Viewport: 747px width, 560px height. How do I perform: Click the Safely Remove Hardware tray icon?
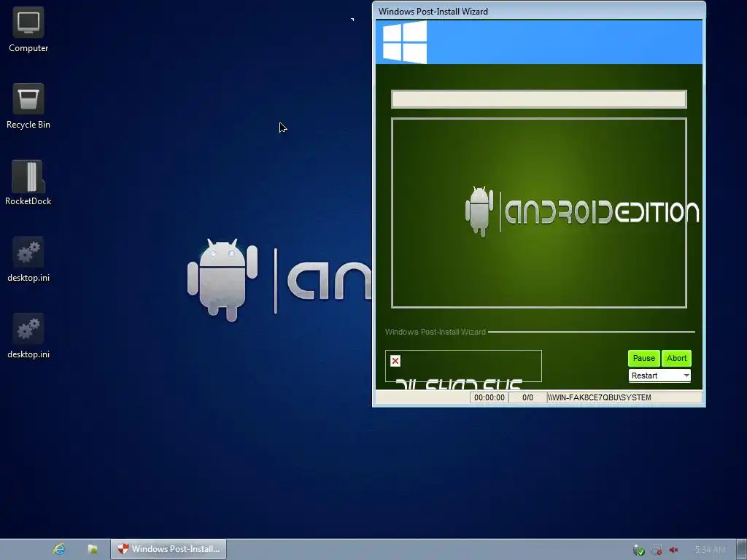coord(638,550)
